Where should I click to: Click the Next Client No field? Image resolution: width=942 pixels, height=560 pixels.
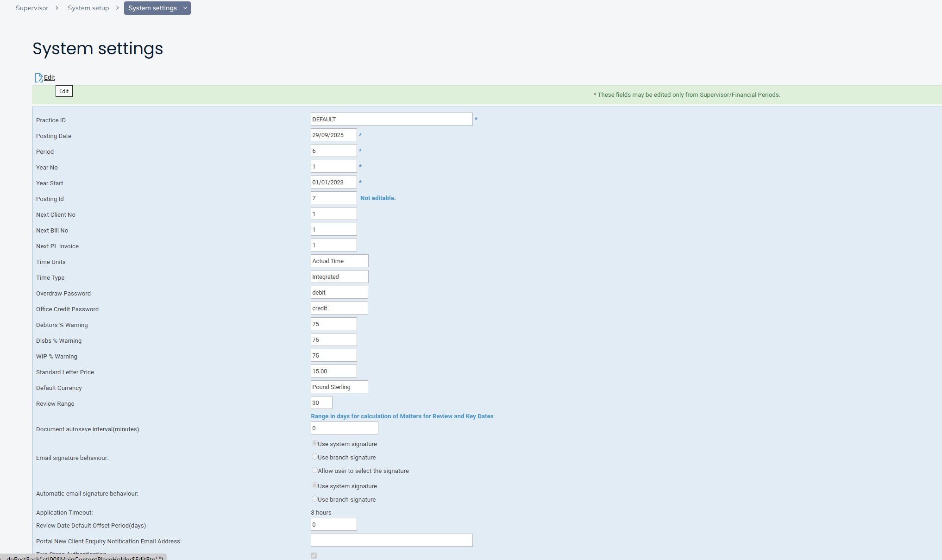point(333,214)
